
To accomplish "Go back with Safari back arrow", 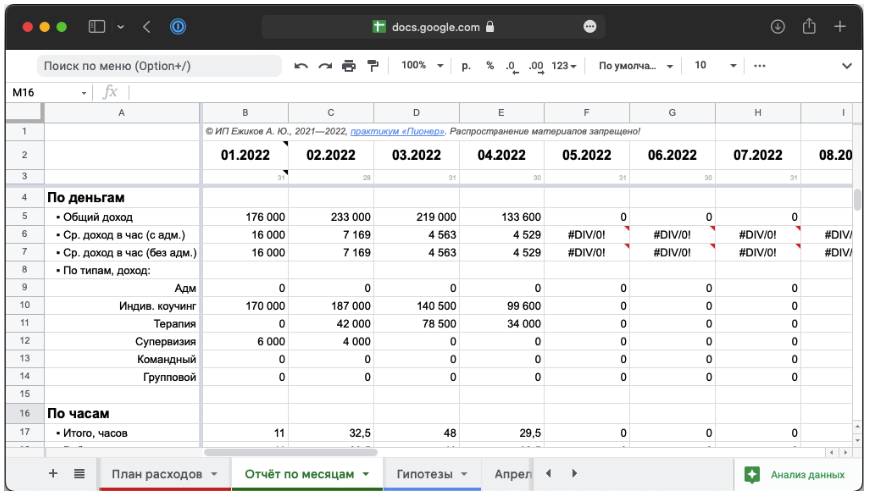I will pos(146,27).
